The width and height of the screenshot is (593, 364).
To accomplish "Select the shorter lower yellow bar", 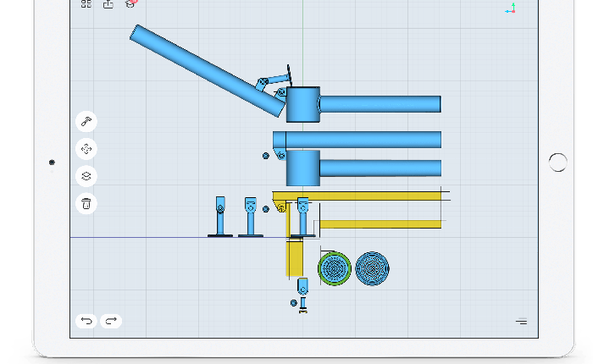I will point(380,224).
